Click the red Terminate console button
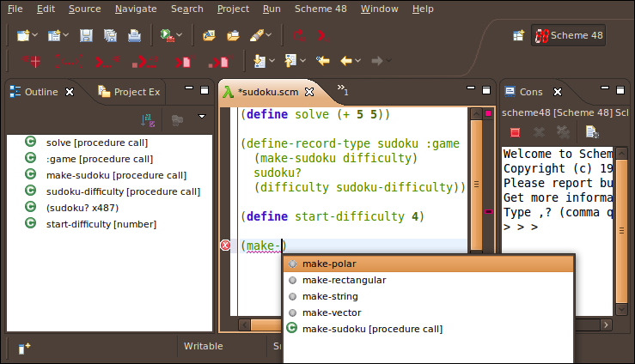 515,132
